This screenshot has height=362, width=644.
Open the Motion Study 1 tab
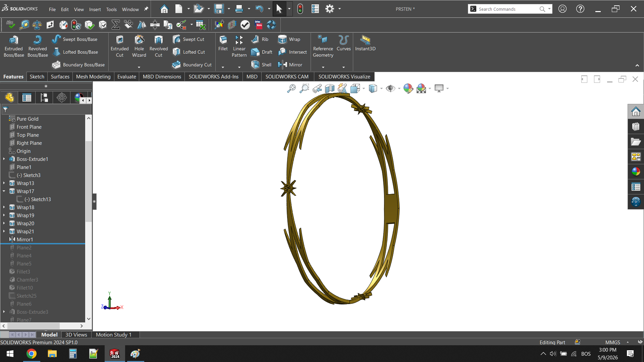pos(114,335)
